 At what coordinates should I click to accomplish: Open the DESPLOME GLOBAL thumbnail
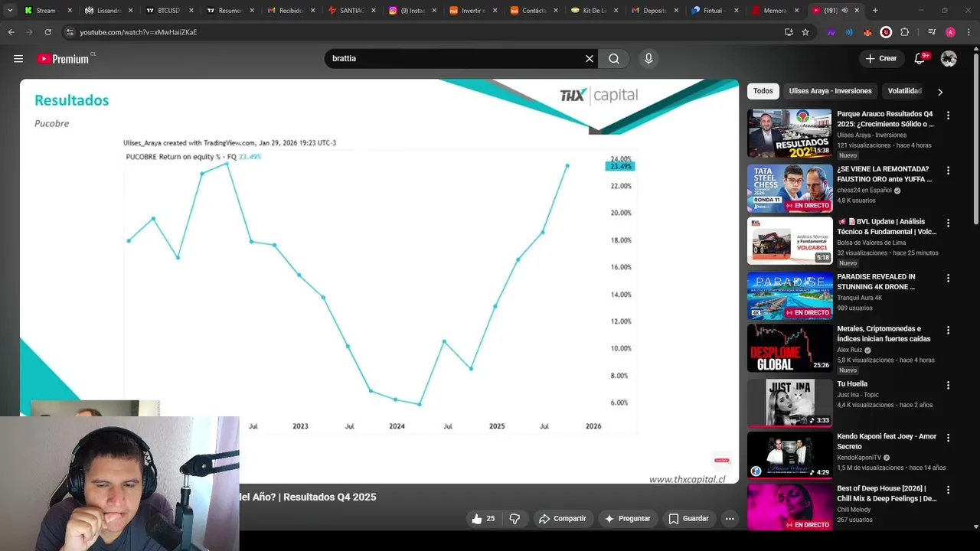[789, 347]
